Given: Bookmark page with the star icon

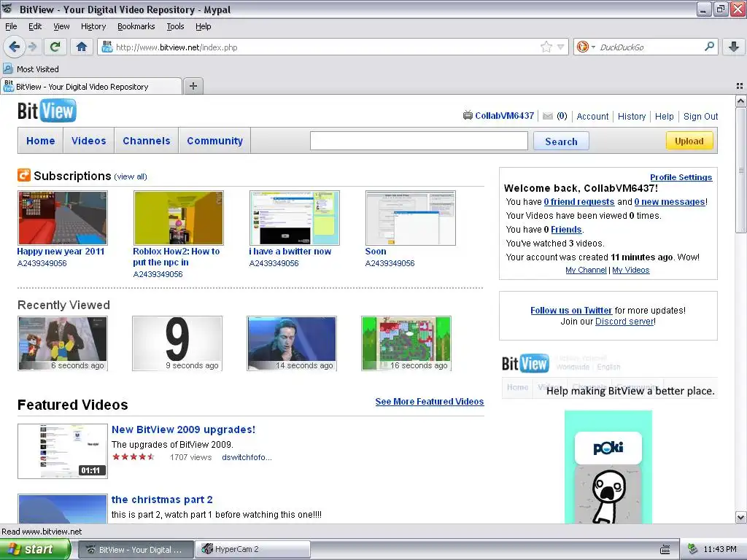Looking at the screenshot, I should coord(546,47).
